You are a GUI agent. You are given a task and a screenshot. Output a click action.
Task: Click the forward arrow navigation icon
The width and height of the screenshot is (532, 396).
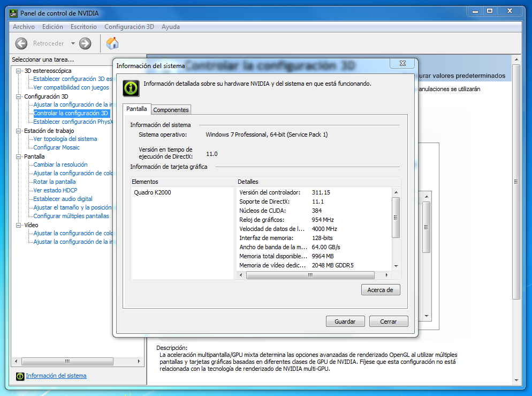(x=85, y=43)
